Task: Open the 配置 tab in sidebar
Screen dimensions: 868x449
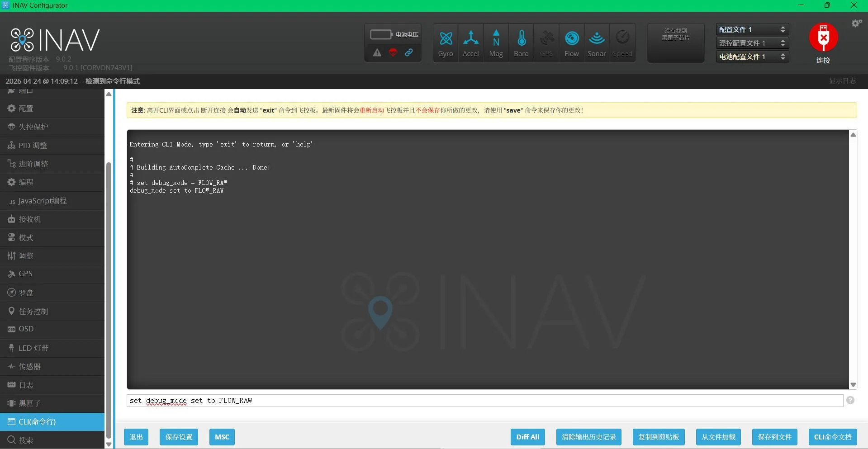Action: click(52, 109)
